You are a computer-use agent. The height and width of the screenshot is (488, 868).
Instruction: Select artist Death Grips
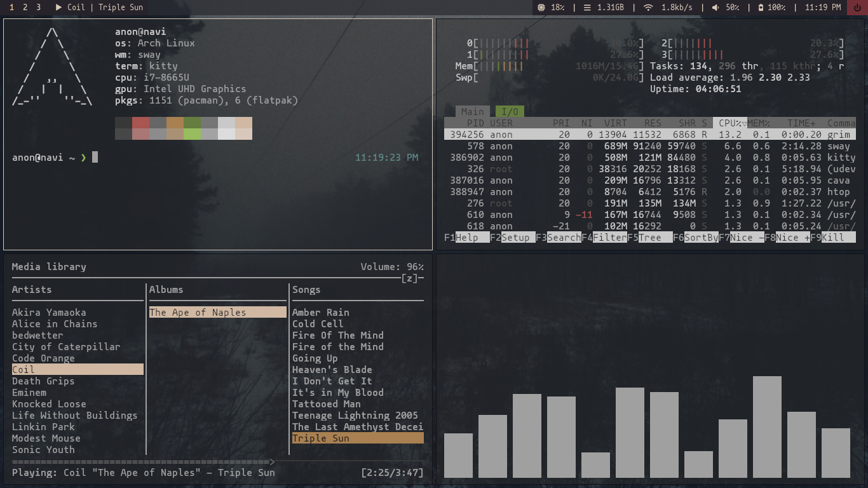tap(43, 381)
